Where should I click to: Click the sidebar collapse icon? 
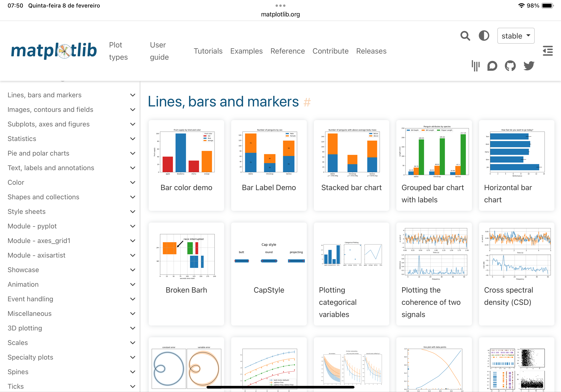548,51
